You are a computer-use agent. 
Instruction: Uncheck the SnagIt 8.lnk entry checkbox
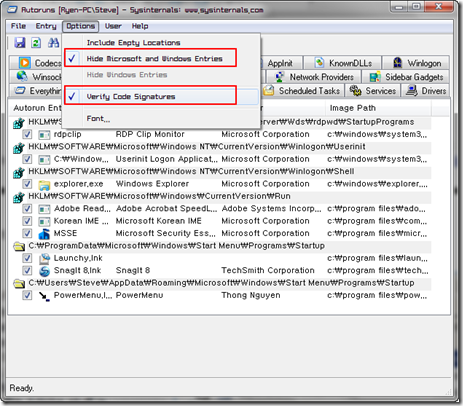click(27, 270)
